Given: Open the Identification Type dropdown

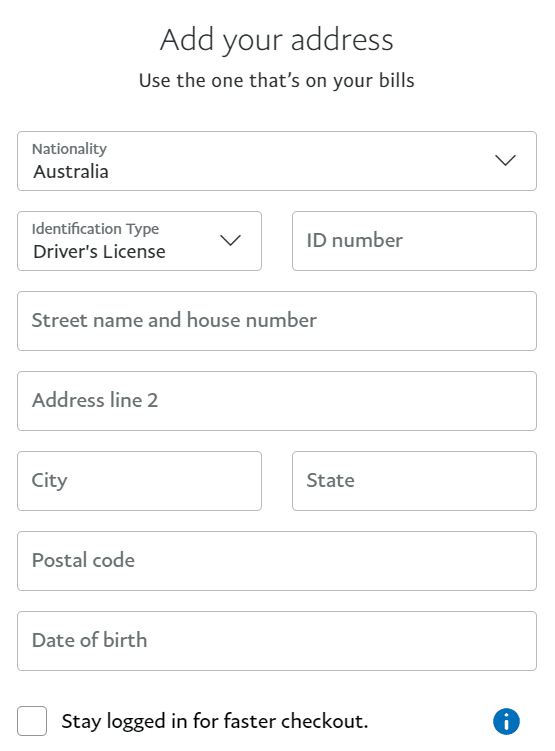Looking at the screenshot, I should tap(139, 241).
